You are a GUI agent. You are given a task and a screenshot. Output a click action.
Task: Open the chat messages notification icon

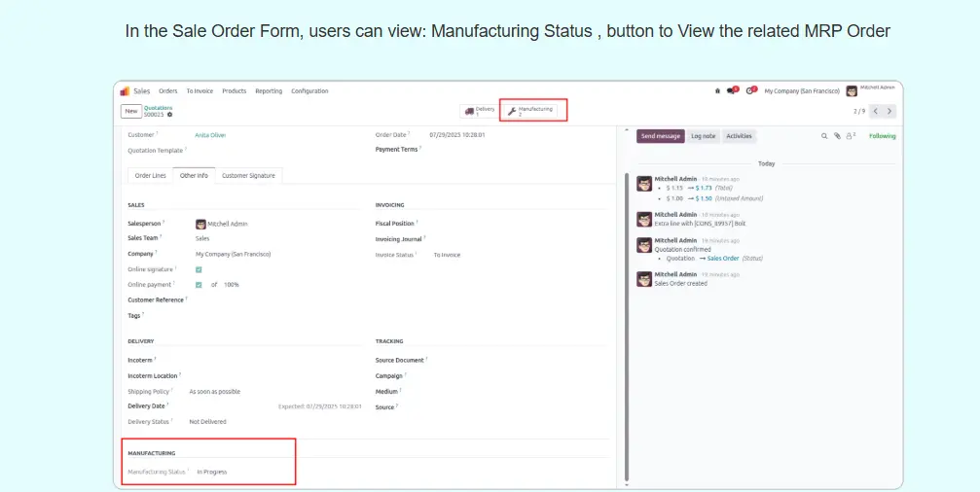tap(732, 91)
